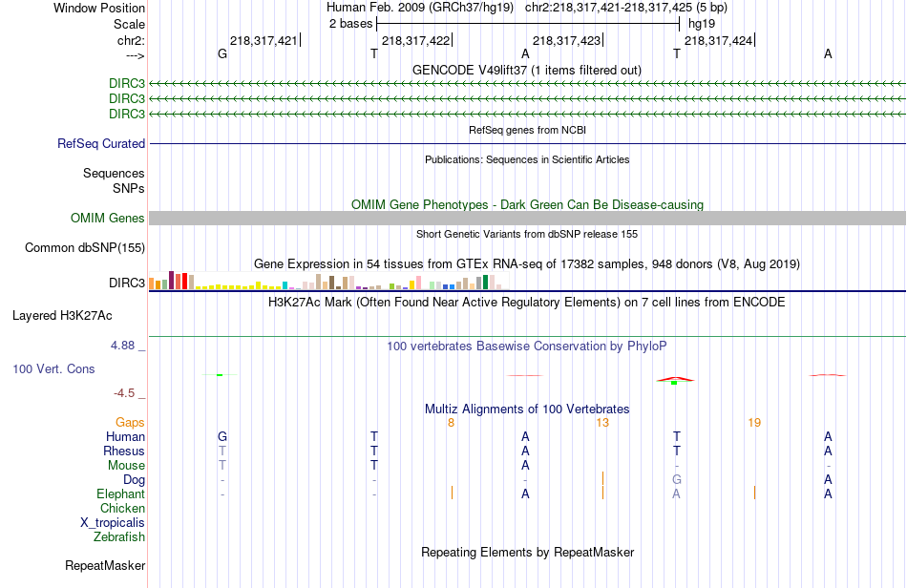
Task: Click the Rhesus species label
Action: pos(124,451)
